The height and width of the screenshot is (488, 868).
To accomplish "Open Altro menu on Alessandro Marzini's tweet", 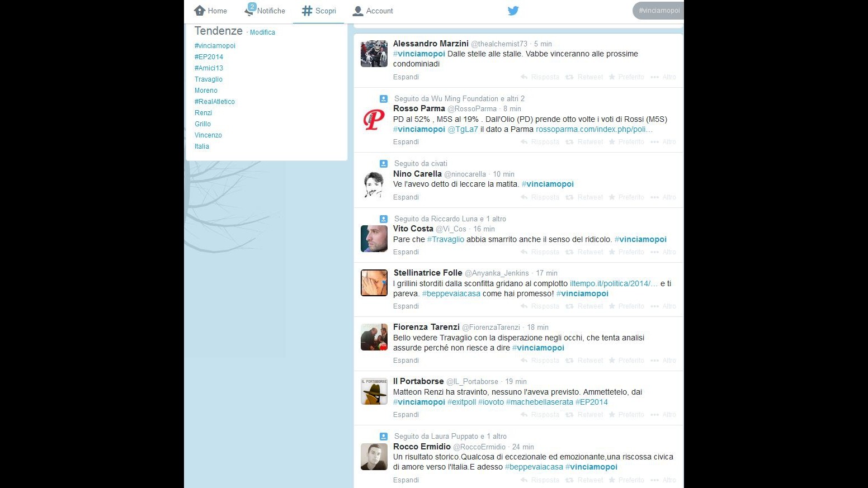I will [x=663, y=77].
